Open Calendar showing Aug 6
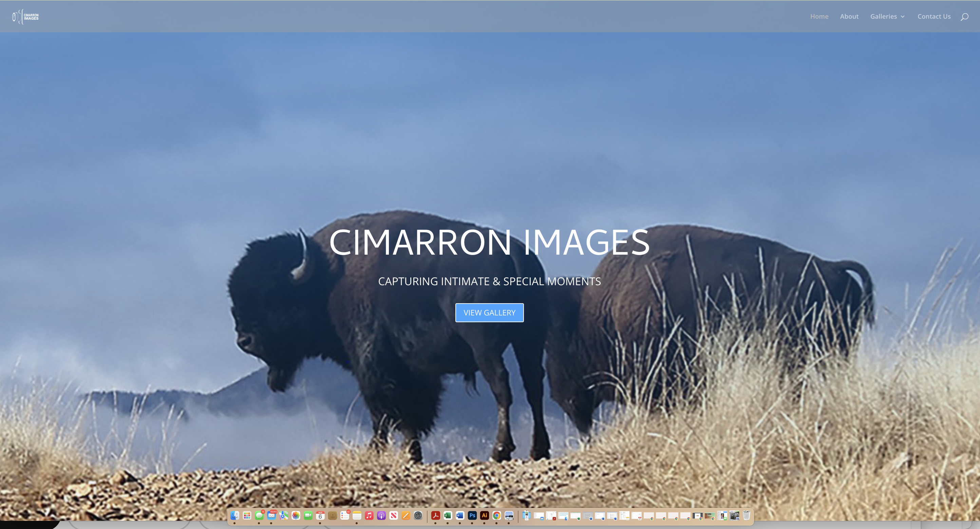980x529 pixels. [320, 515]
